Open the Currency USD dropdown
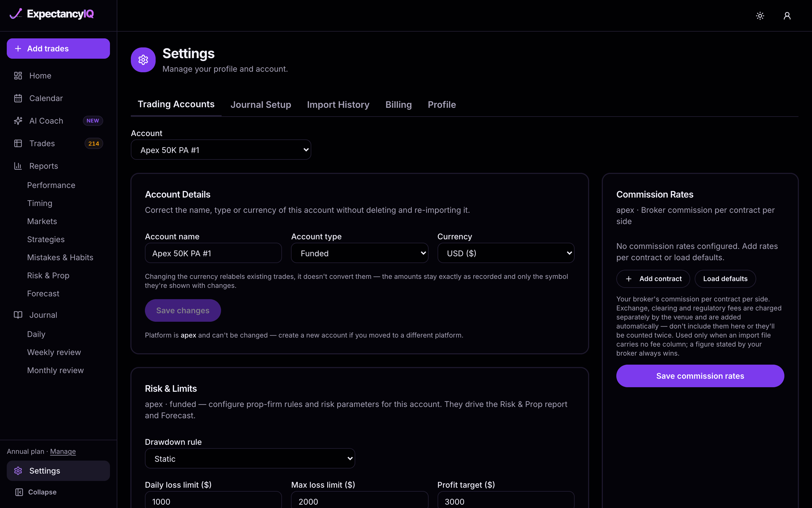The height and width of the screenshot is (508, 812). (506, 253)
